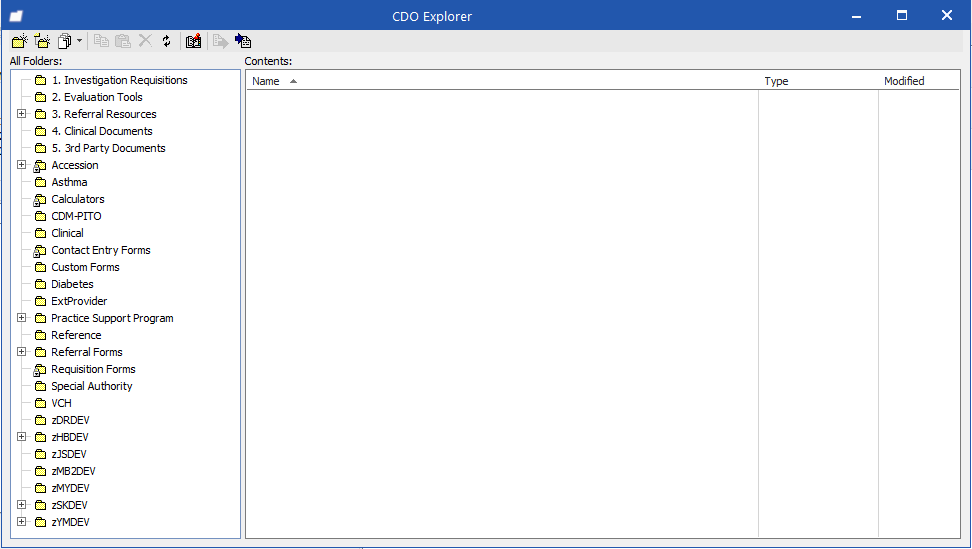Select the VCH folder
972x549 pixels.
[x=61, y=403]
